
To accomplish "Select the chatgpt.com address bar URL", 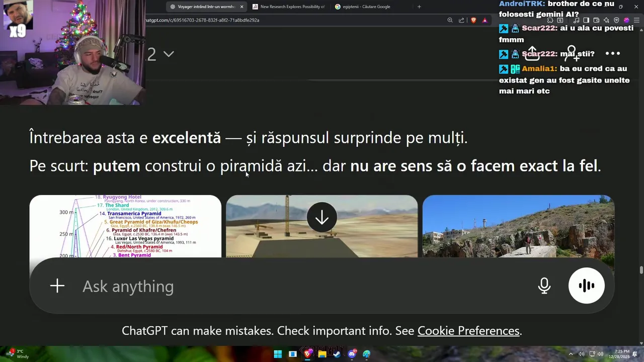I will pyautogui.click(x=202, y=20).
